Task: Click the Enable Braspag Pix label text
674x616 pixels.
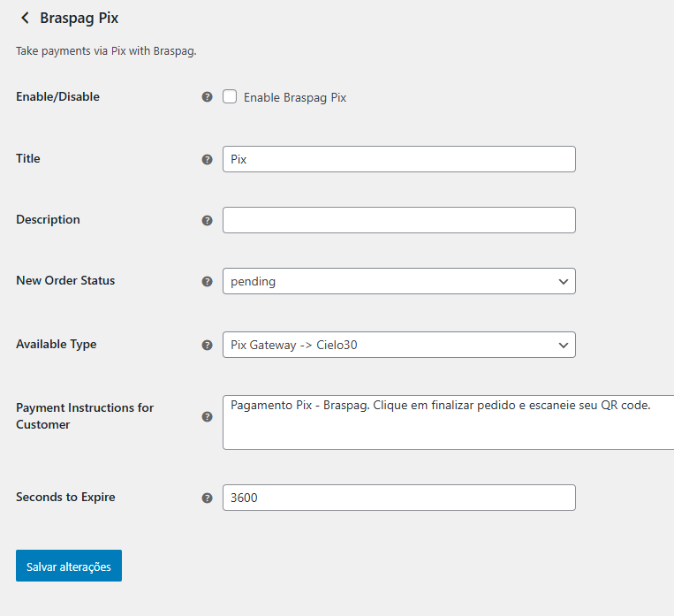Action: [x=295, y=97]
